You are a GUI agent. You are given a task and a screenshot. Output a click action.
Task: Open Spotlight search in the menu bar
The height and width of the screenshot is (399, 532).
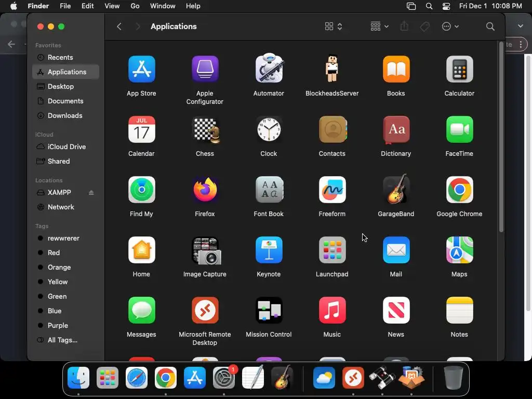click(429, 6)
